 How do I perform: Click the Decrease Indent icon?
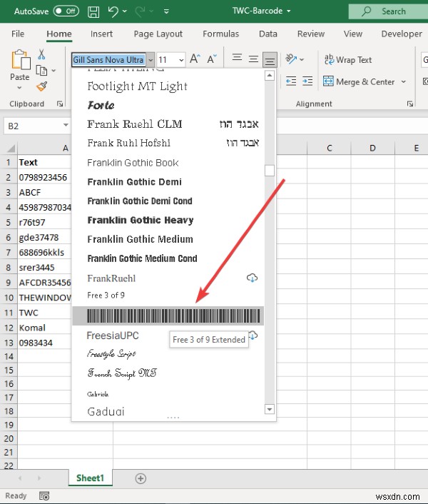tap(291, 81)
